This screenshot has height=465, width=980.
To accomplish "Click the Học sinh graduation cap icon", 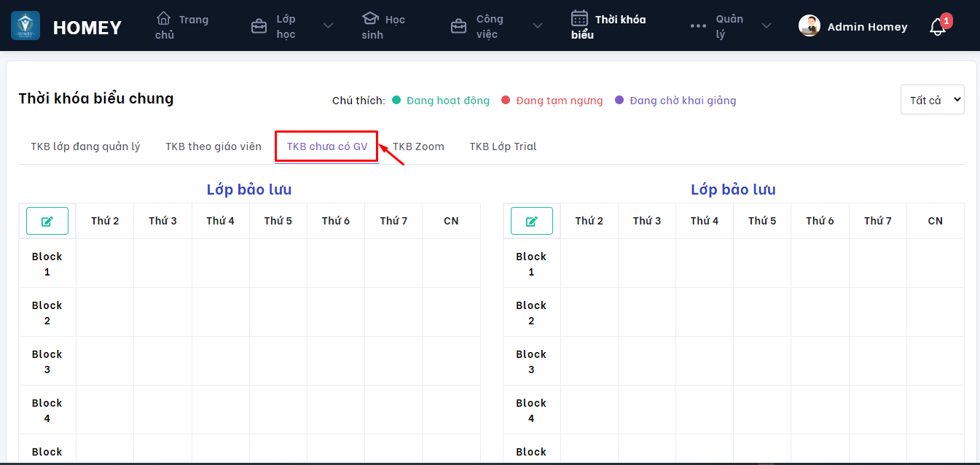I will coord(370,18).
